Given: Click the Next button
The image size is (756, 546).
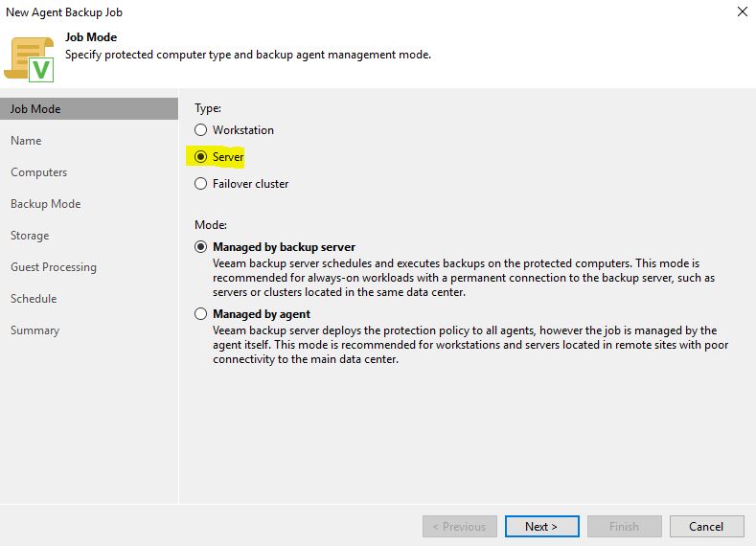Looking at the screenshot, I should (x=542, y=526).
